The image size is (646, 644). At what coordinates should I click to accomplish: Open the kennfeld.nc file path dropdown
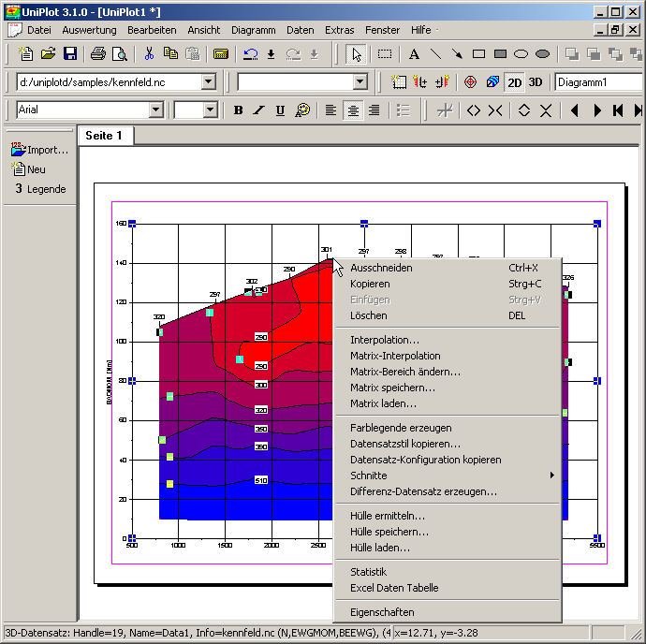coord(208,82)
